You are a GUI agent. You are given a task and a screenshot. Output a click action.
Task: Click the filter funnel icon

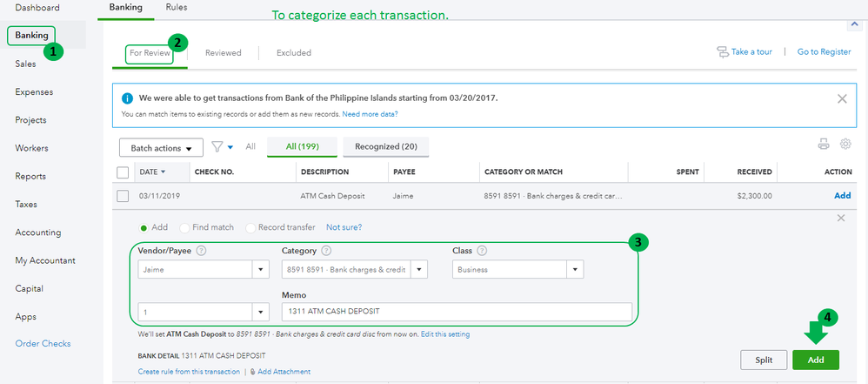pyautogui.click(x=217, y=147)
